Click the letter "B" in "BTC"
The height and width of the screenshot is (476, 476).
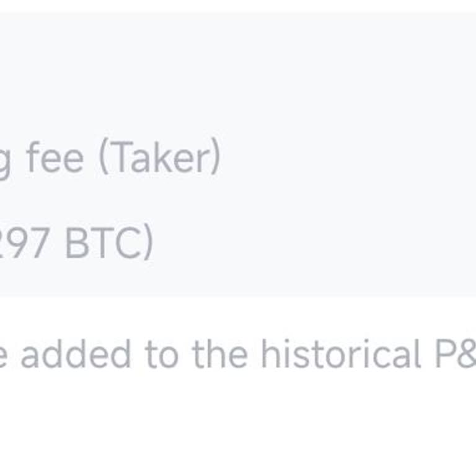coord(75,244)
